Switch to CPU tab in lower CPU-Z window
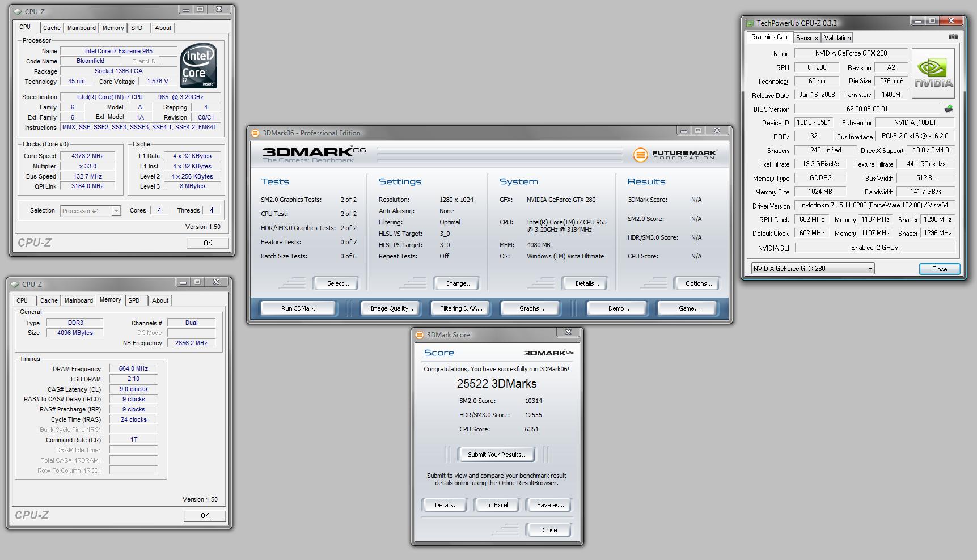977x560 pixels. tap(22, 300)
